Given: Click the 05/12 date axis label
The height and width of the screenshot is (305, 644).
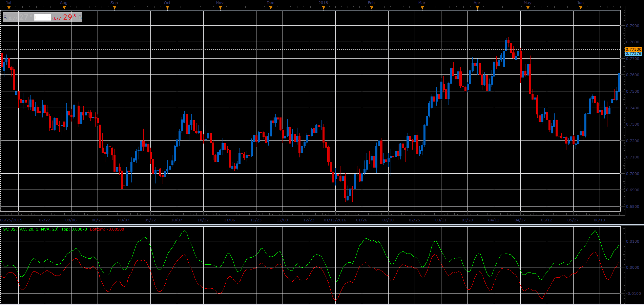Looking at the screenshot, I should coord(547,220).
